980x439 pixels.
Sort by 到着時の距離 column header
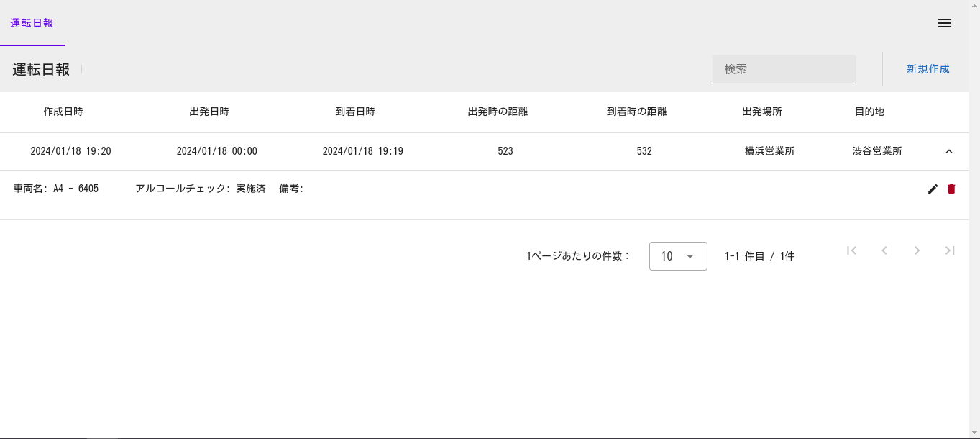[637, 112]
